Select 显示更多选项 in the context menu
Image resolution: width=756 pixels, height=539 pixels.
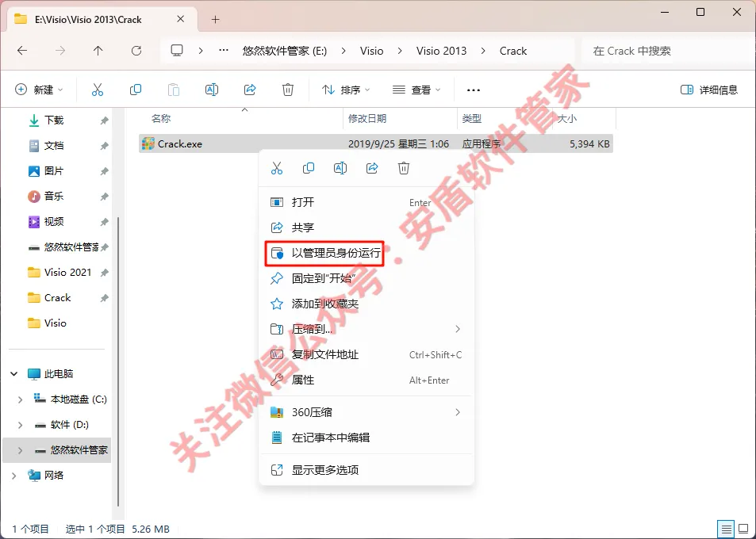366,469
